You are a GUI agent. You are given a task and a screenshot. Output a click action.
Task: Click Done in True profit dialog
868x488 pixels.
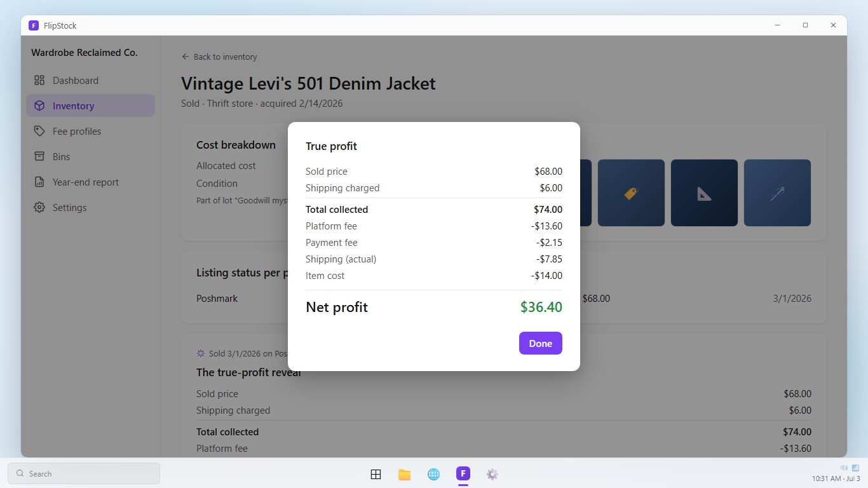pyautogui.click(x=540, y=343)
